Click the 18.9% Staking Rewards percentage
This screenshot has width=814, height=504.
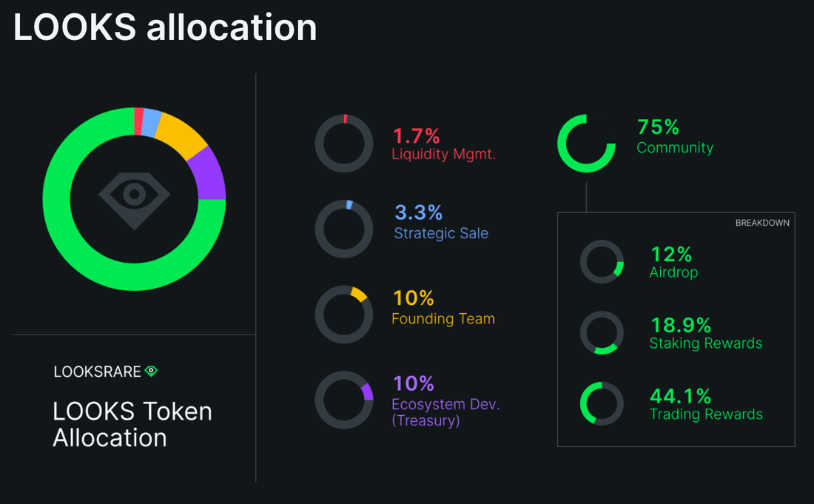[x=680, y=326]
